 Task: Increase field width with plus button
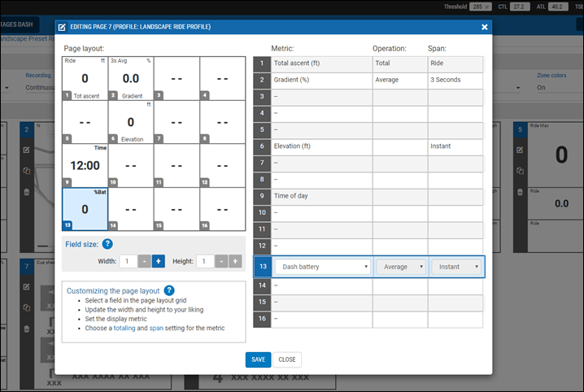coord(159,261)
